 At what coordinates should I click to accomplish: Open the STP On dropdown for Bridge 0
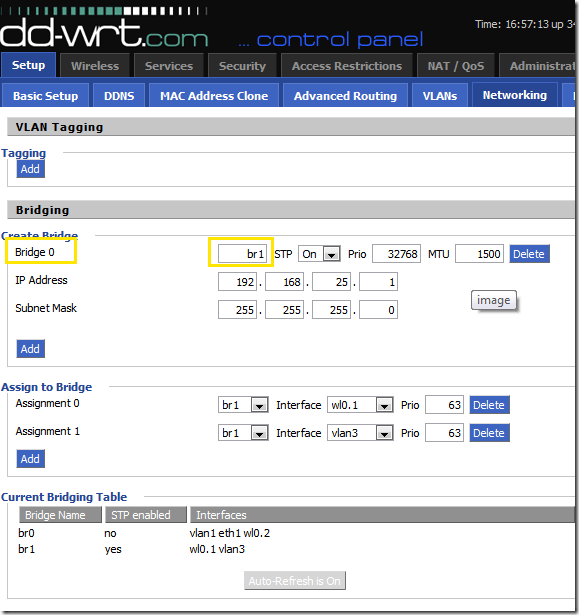(319, 254)
